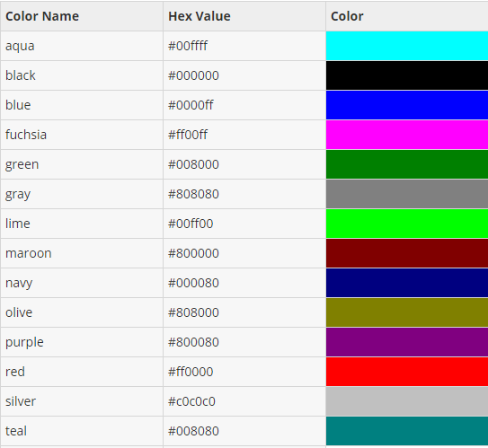Select the #008080 hex value
The height and width of the screenshot is (448, 488).
pos(244,431)
